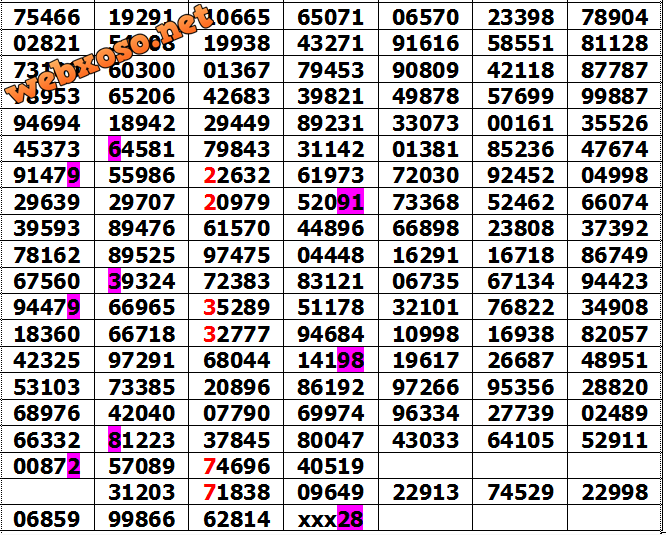Image resolution: width=666 pixels, height=535 pixels.
Task: Click cell 78904 in the top row
Action: tap(614, 18)
